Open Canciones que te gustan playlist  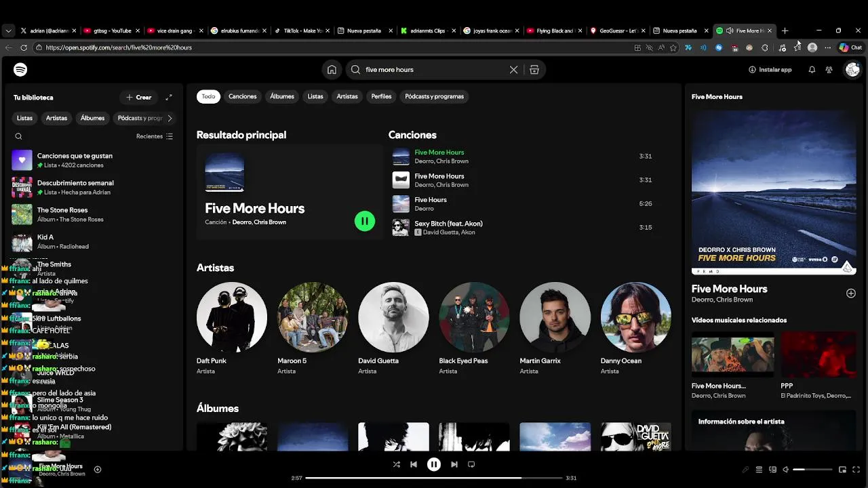93,160
